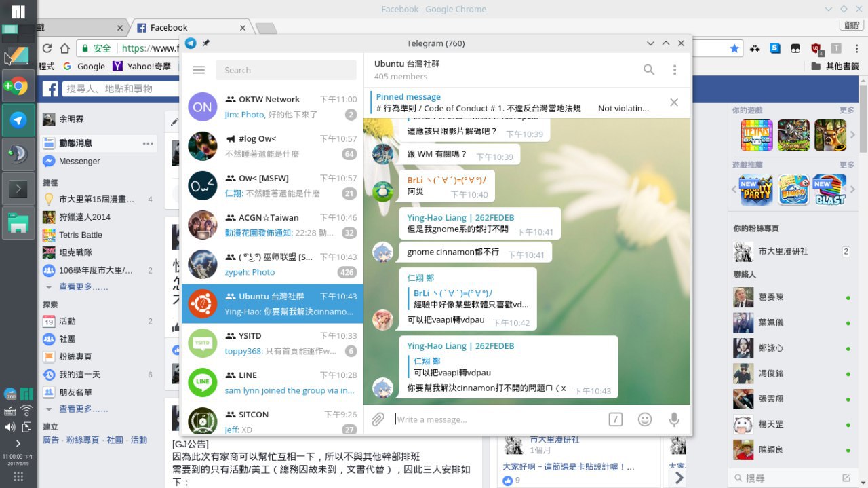The image size is (868, 488).
Task: Open Ow< [MSFW] group chat
Action: click(x=273, y=185)
